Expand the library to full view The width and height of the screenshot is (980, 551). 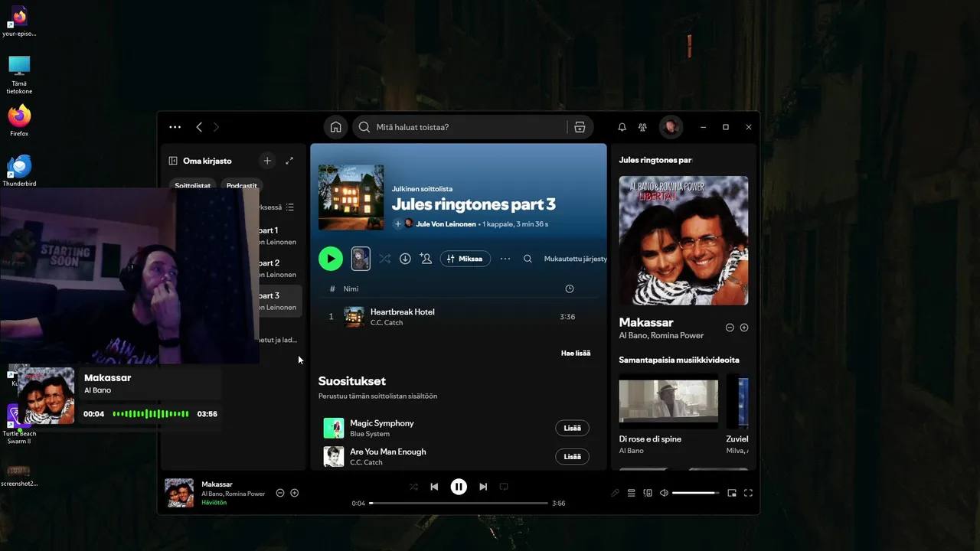(289, 161)
